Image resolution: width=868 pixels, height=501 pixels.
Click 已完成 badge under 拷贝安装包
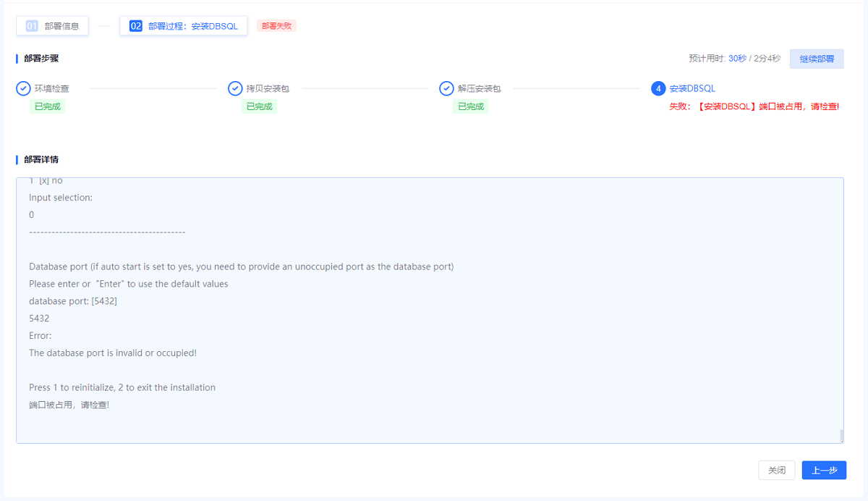pos(259,106)
